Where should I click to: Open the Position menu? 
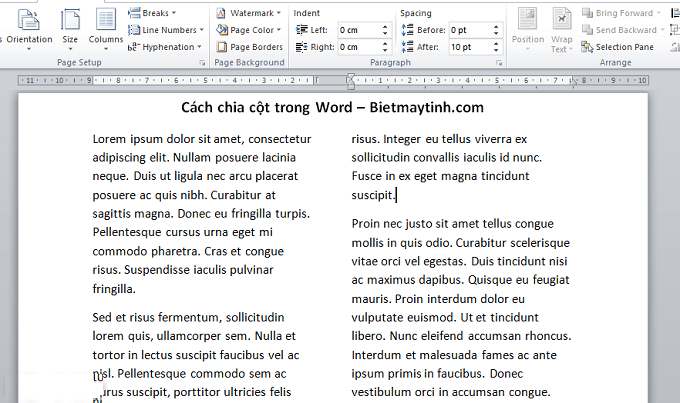[528, 29]
